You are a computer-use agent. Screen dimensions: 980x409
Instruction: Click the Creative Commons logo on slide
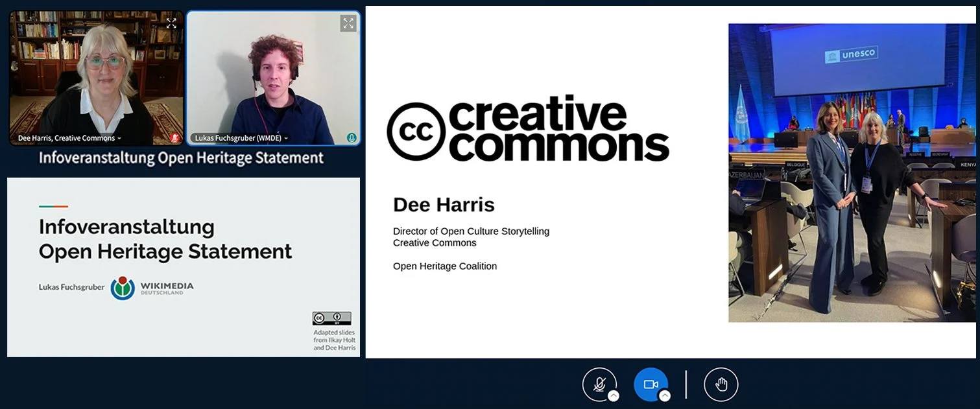528,130
